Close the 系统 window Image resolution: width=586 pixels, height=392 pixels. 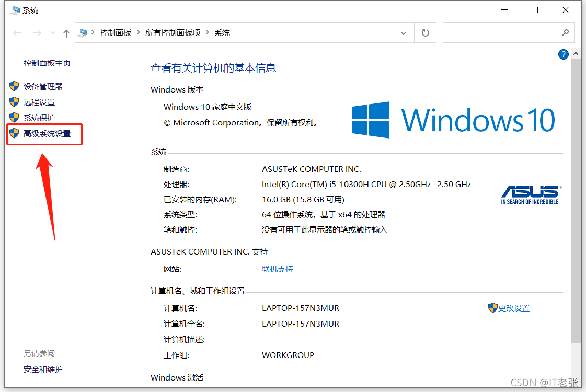tap(566, 10)
